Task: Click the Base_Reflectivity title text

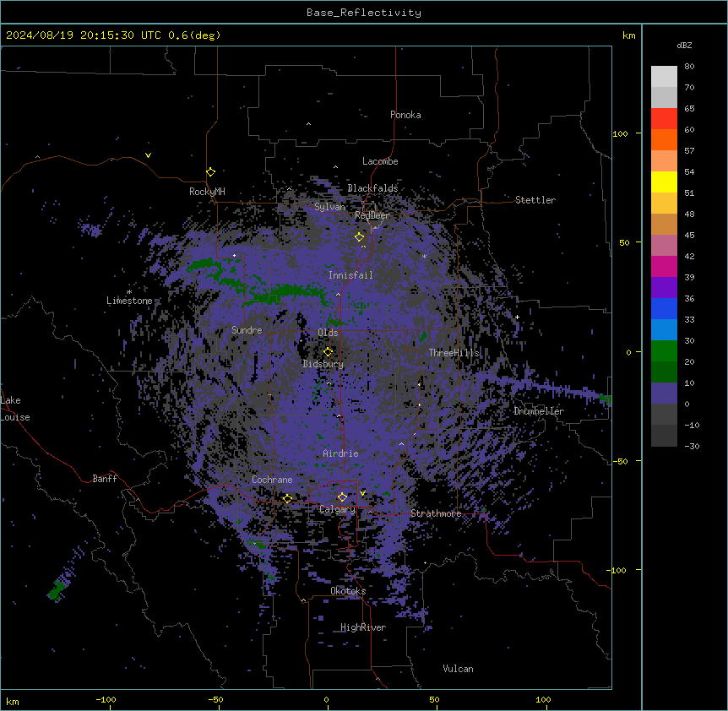Action: (363, 13)
